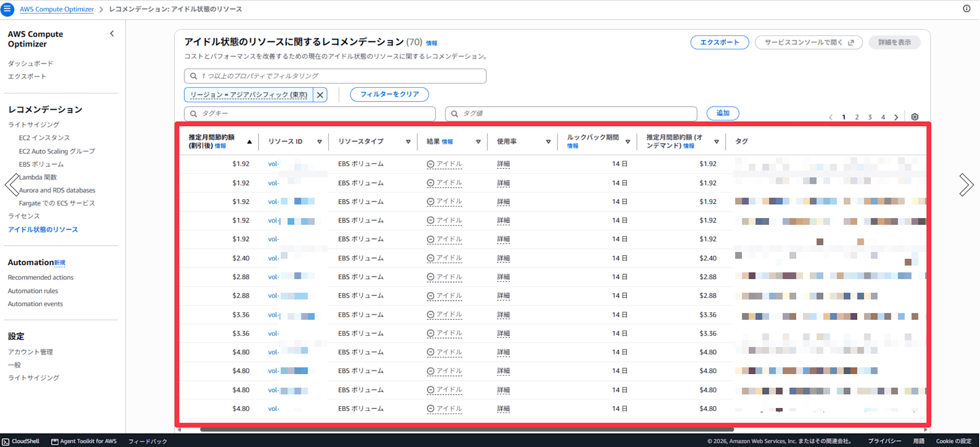This screenshot has width=980, height=447.
Task: Click the フィルターをクリア button
Action: 390,95
